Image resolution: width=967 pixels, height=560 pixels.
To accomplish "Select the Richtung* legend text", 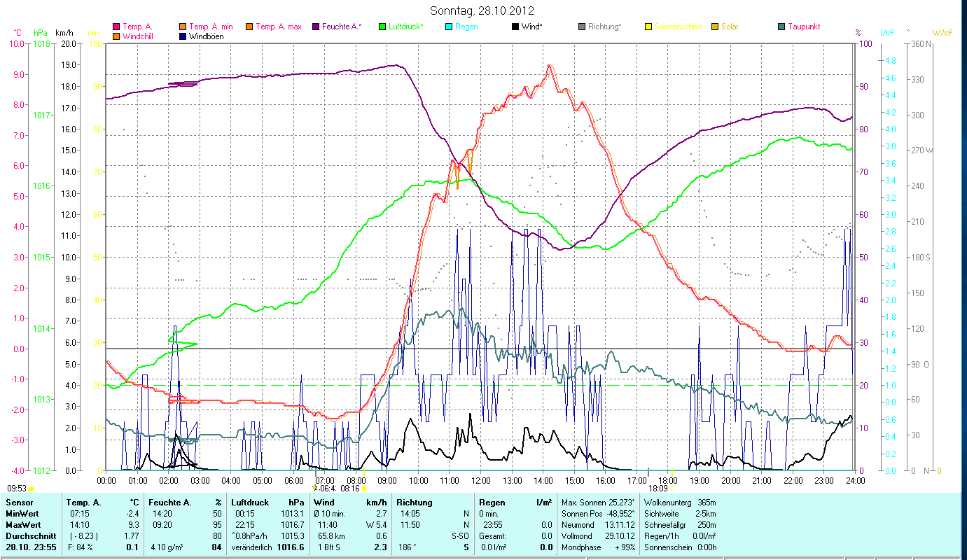I will pos(604,27).
